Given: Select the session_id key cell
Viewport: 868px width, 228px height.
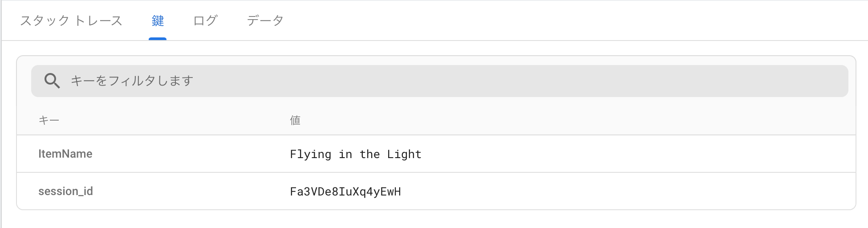Looking at the screenshot, I should [x=66, y=191].
